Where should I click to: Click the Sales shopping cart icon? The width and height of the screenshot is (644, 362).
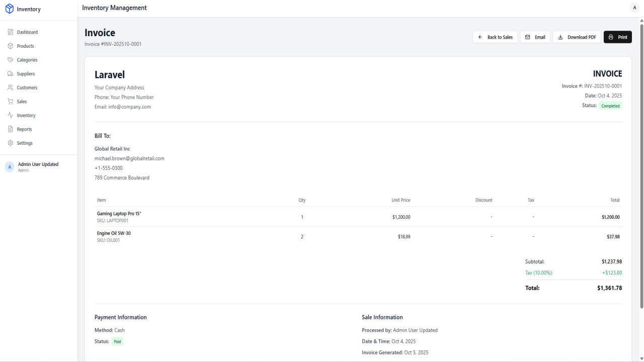11,101
